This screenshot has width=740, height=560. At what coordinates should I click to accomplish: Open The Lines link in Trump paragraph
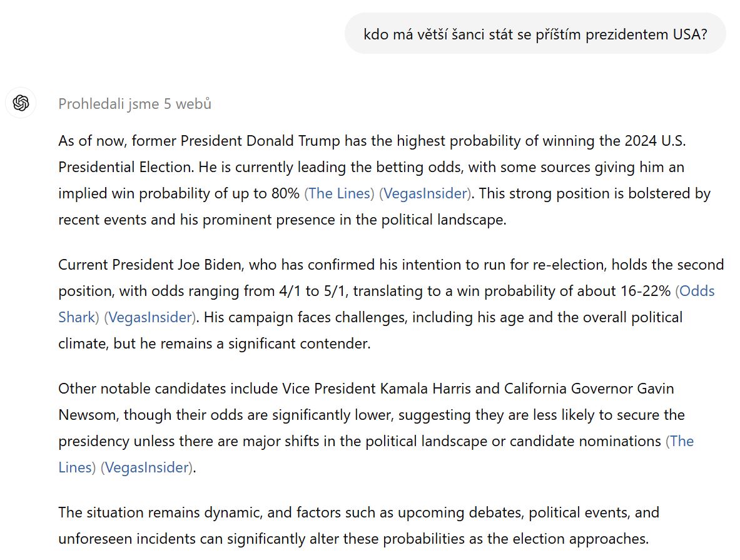339,193
